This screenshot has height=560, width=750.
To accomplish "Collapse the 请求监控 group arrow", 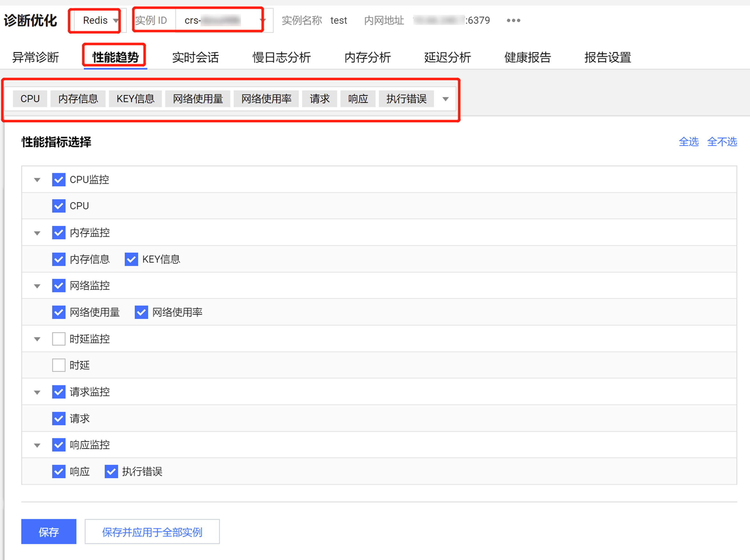I will coord(37,392).
